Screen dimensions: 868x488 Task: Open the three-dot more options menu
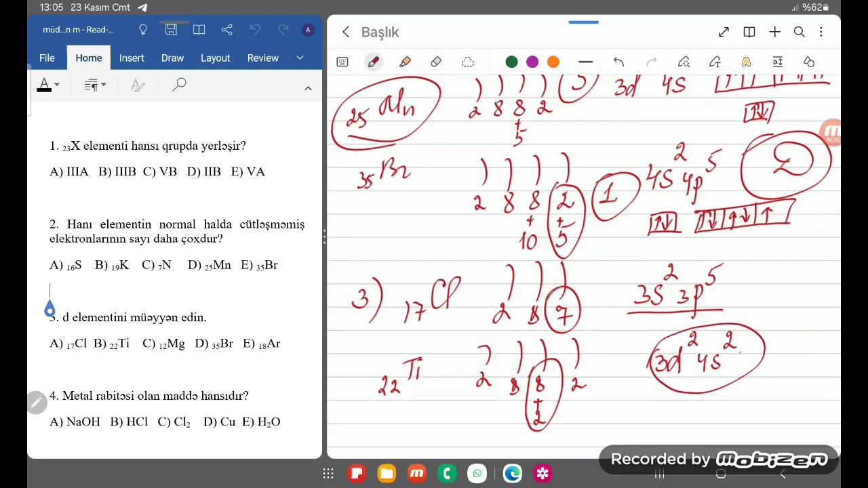(821, 32)
